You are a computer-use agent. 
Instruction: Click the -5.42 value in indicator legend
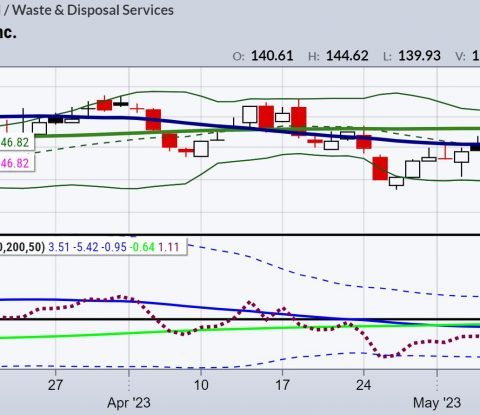click(86, 247)
